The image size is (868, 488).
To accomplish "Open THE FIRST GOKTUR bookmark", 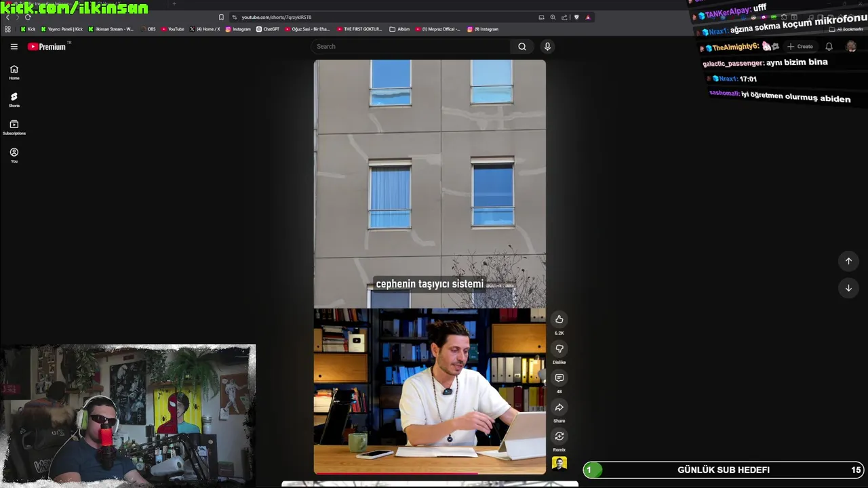I will point(360,29).
